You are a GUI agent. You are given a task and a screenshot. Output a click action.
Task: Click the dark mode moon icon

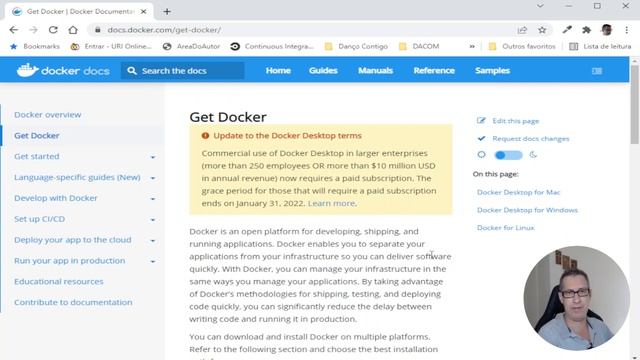pos(533,155)
